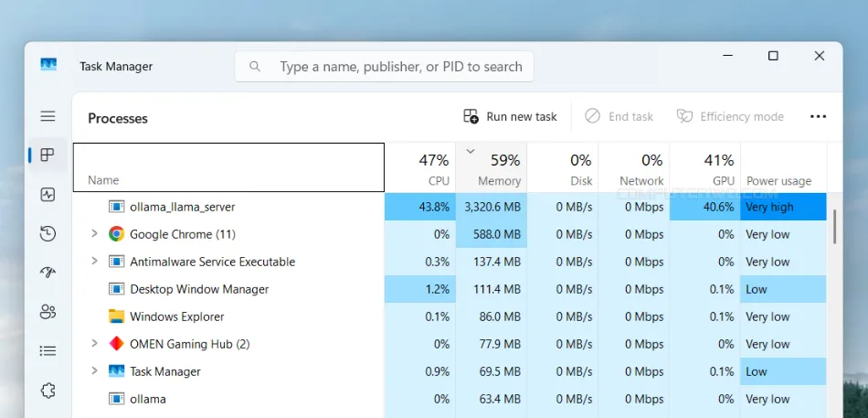Expand the Antimalware Service Executable row
This screenshot has width=868, height=418.
pyautogui.click(x=94, y=261)
